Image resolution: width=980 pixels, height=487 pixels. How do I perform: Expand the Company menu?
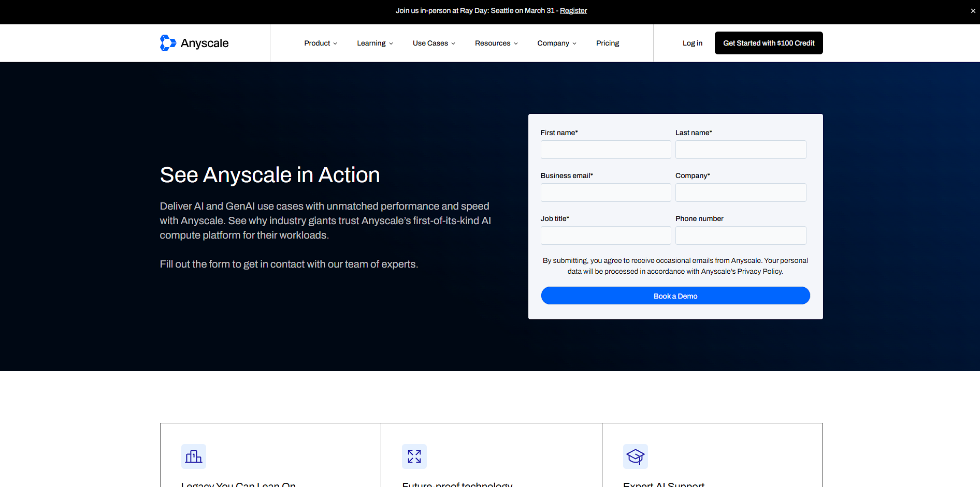[x=557, y=43]
